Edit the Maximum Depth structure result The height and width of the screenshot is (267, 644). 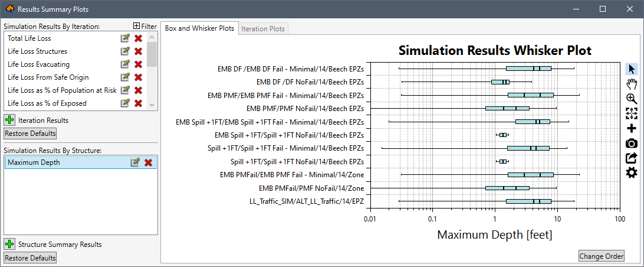click(x=134, y=162)
